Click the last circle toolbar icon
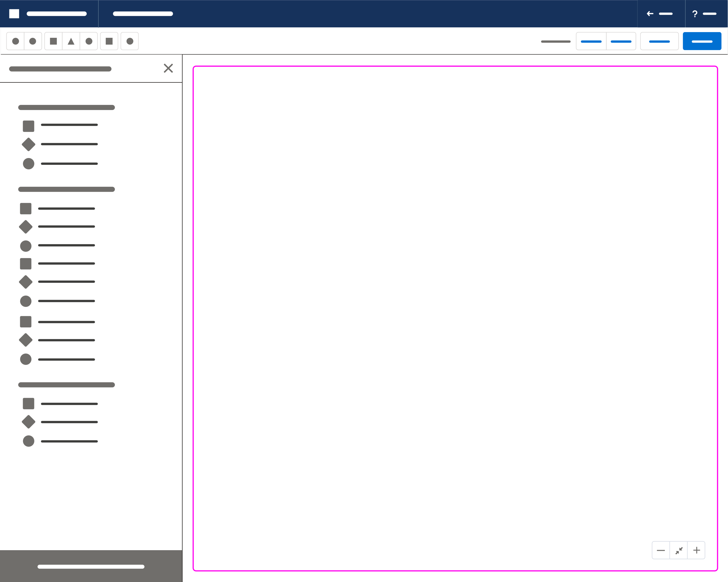 [x=130, y=41]
